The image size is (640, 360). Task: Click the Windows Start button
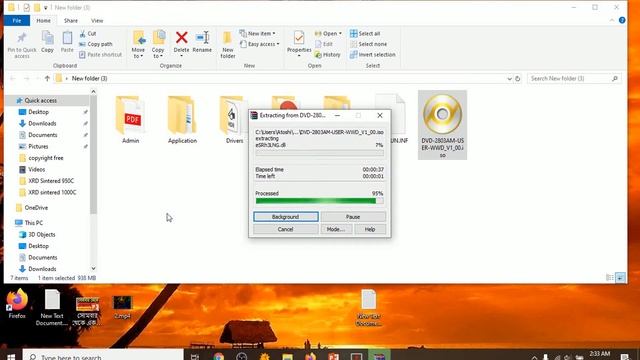[11, 357]
